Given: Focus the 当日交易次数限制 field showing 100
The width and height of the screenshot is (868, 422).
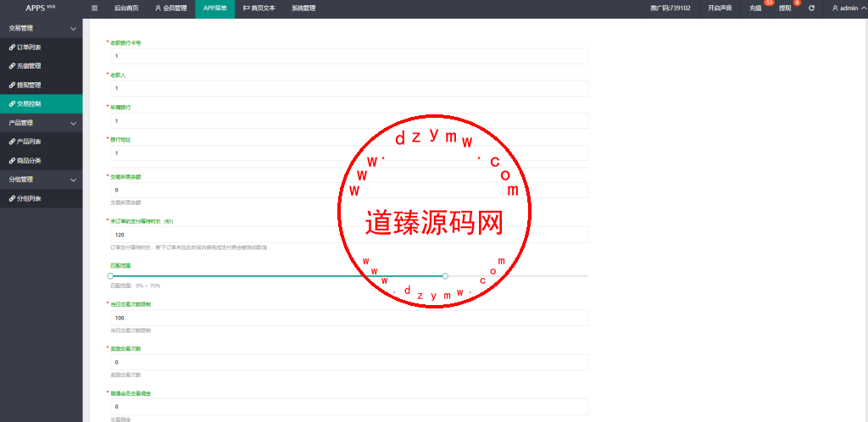Looking at the screenshot, I should [x=349, y=318].
